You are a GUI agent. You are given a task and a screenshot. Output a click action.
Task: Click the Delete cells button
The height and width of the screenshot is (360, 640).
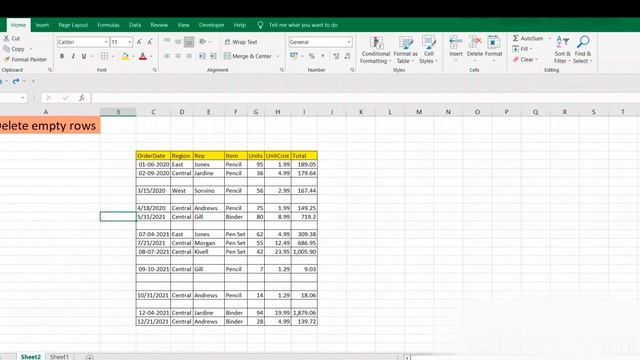pos(475,49)
